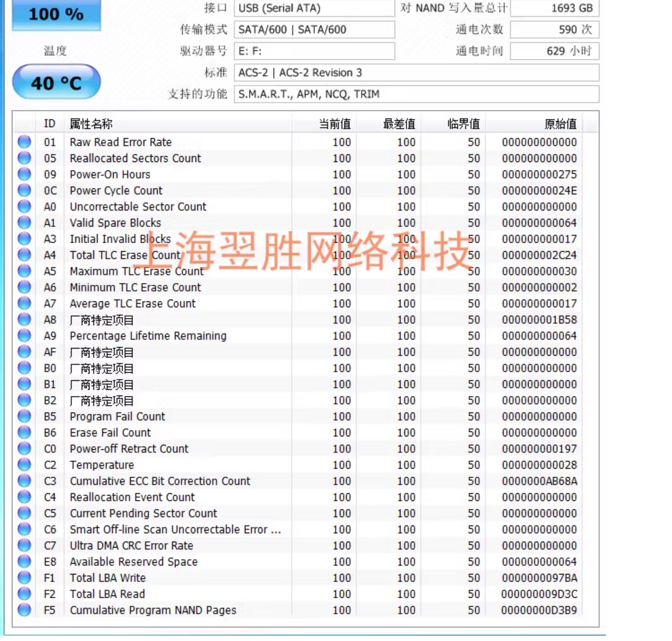Click the status orb for Cumulative Program NAND Pages
Image resolution: width=672 pixels, height=641 pixels.
24,610
